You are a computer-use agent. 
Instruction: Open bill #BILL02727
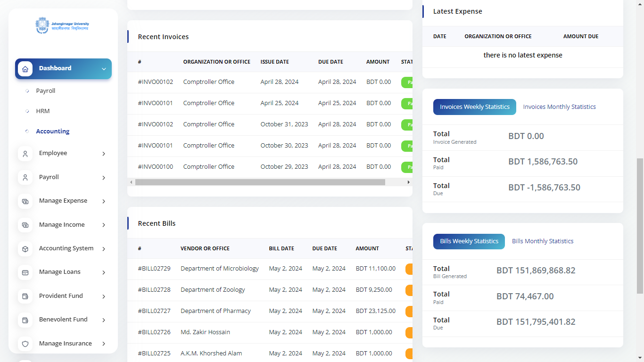pyautogui.click(x=154, y=311)
